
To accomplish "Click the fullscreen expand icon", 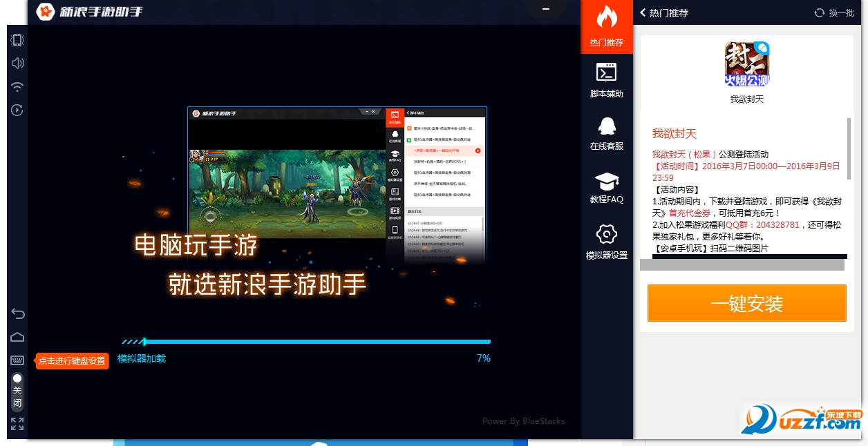I will 17,424.
